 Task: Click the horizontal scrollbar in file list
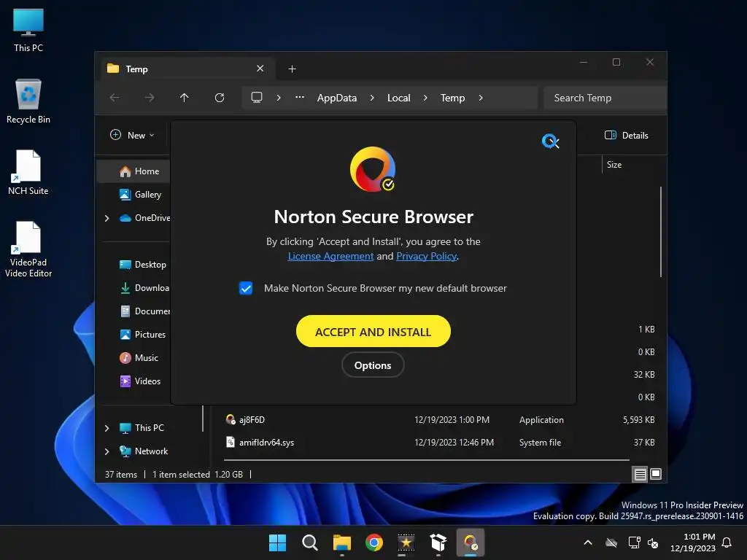pyautogui.click(x=426, y=460)
